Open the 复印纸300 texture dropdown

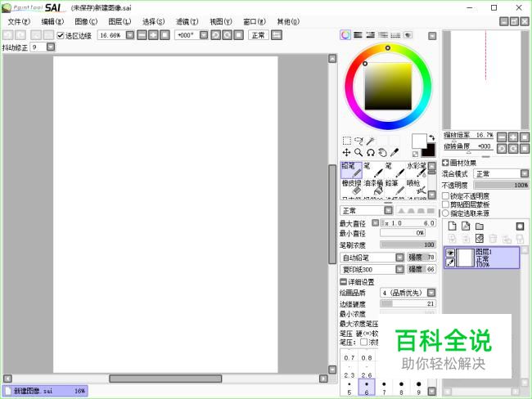[399, 269]
